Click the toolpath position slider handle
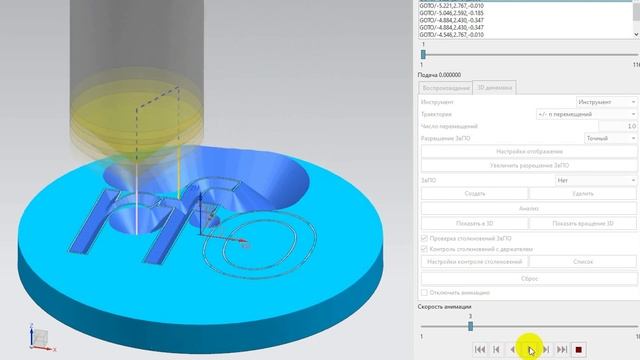 tap(423, 54)
